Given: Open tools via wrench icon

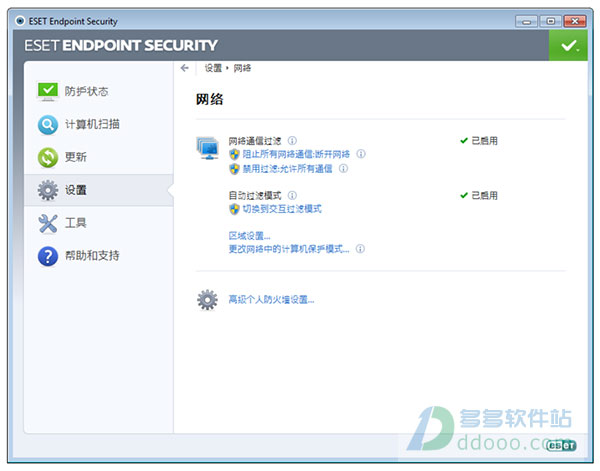Looking at the screenshot, I should pos(48,223).
